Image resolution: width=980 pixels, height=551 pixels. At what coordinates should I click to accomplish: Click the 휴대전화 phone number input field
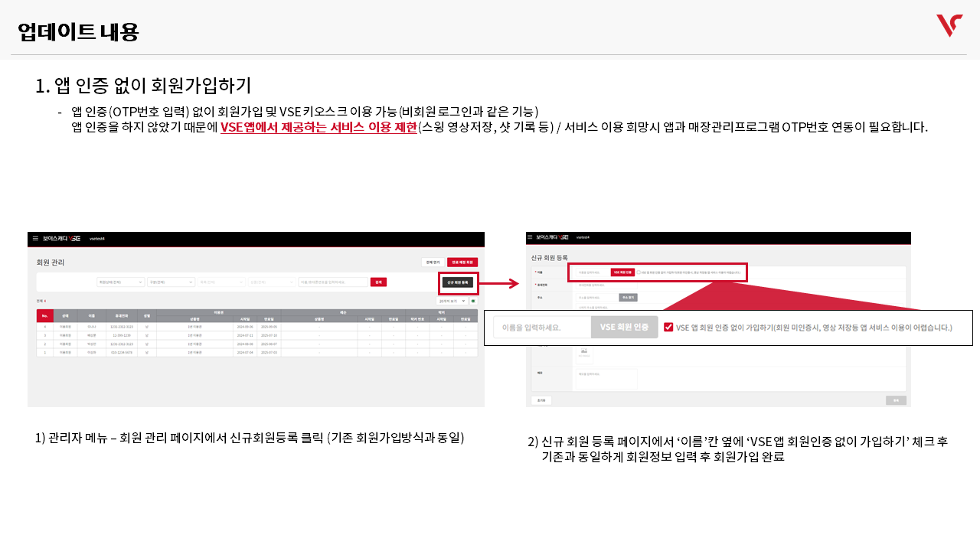point(606,285)
